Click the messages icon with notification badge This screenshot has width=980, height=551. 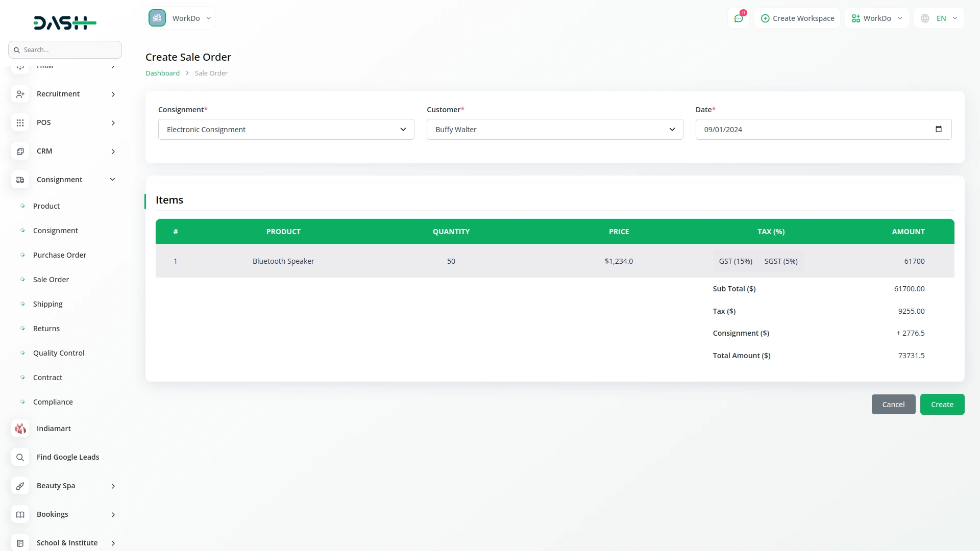coord(739,18)
